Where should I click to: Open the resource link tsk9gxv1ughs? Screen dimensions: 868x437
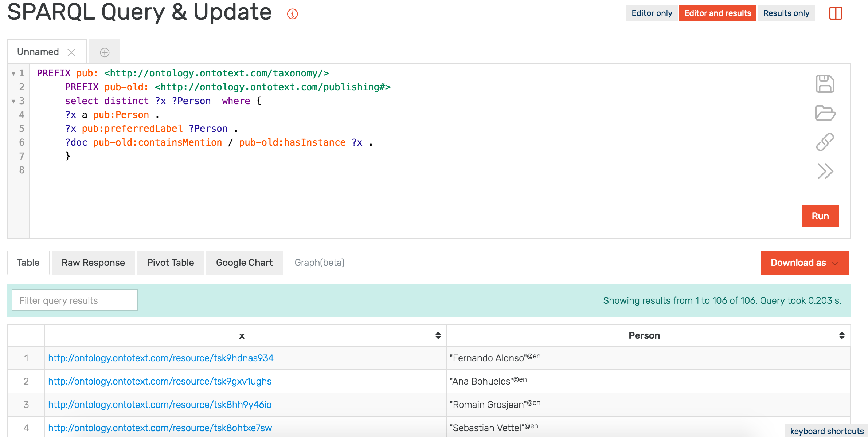click(x=160, y=381)
